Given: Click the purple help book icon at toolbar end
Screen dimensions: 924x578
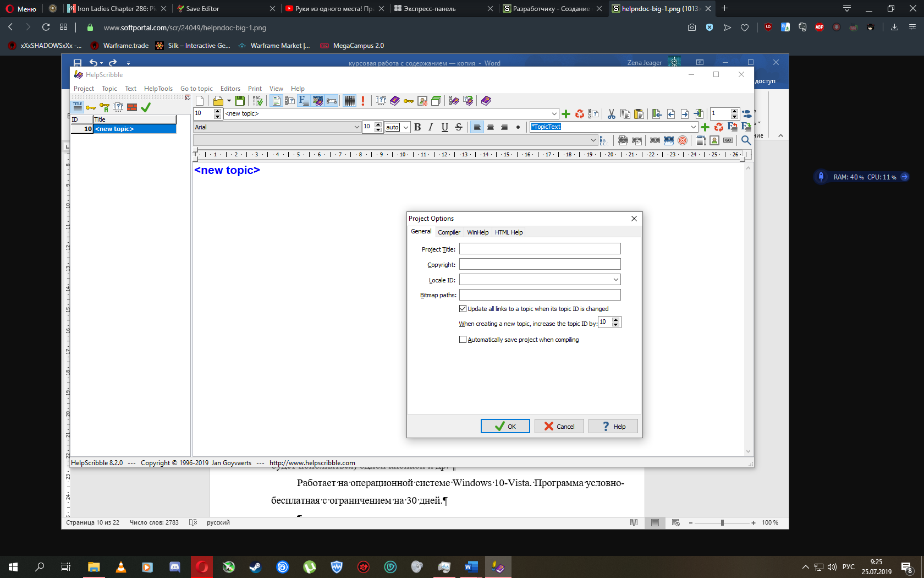Looking at the screenshot, I should (486, 101).
